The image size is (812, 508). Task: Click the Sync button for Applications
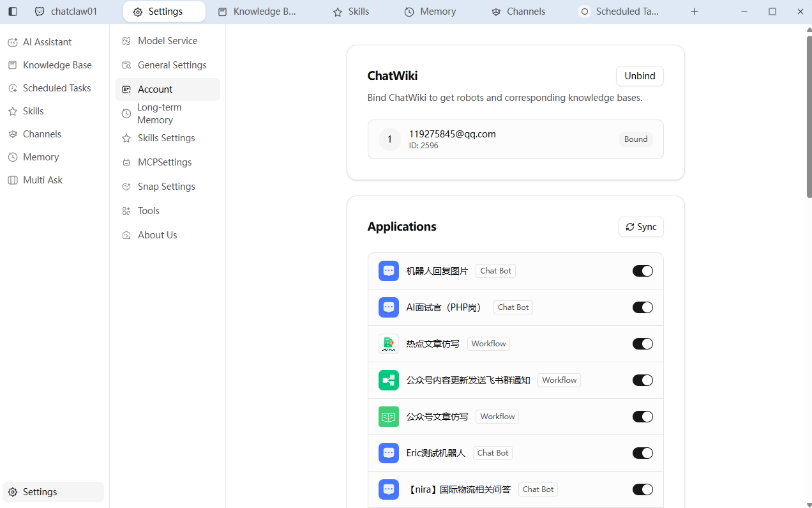pos(641,227)
